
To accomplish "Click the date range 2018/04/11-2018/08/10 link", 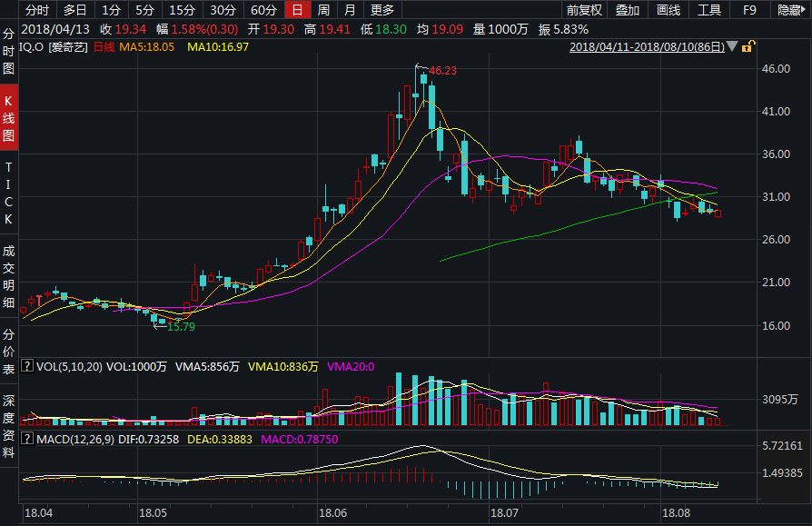I will [x=647, y=47].
